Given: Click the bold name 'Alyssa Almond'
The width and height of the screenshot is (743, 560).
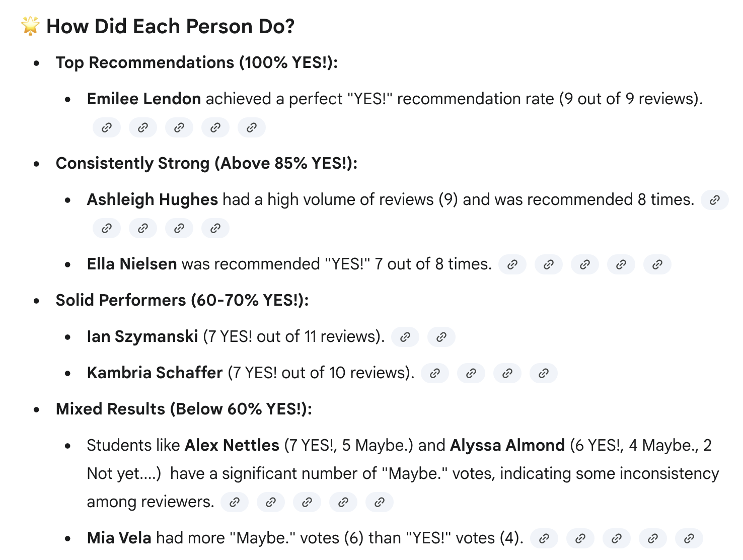Looking at the screenshot, I should tap(507, 445).
